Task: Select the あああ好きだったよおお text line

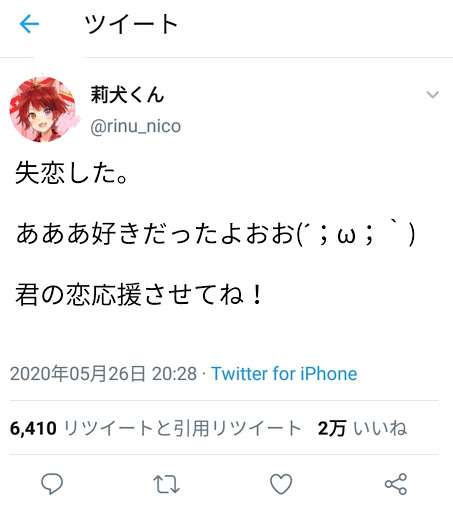Action: coord(216,234)
